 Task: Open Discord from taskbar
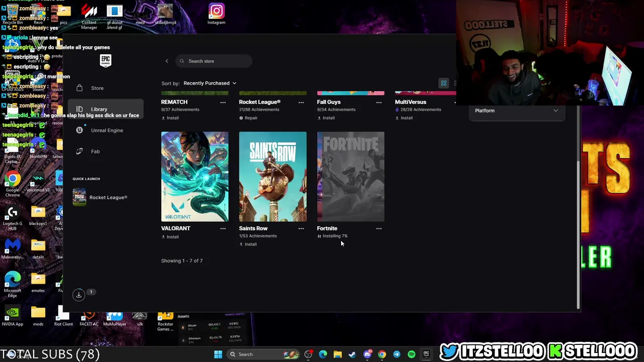pyautogui.click(x=367, y=354)
